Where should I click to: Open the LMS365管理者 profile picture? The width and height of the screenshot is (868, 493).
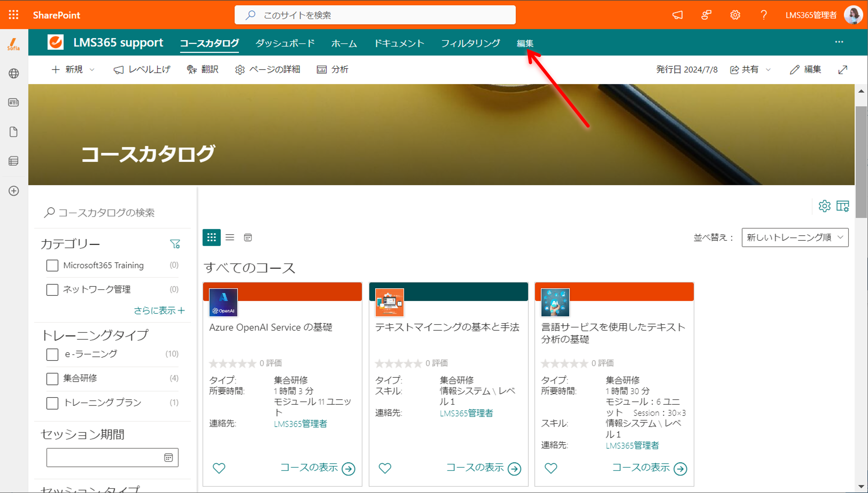pyautogui.click(x=853, y=15)
